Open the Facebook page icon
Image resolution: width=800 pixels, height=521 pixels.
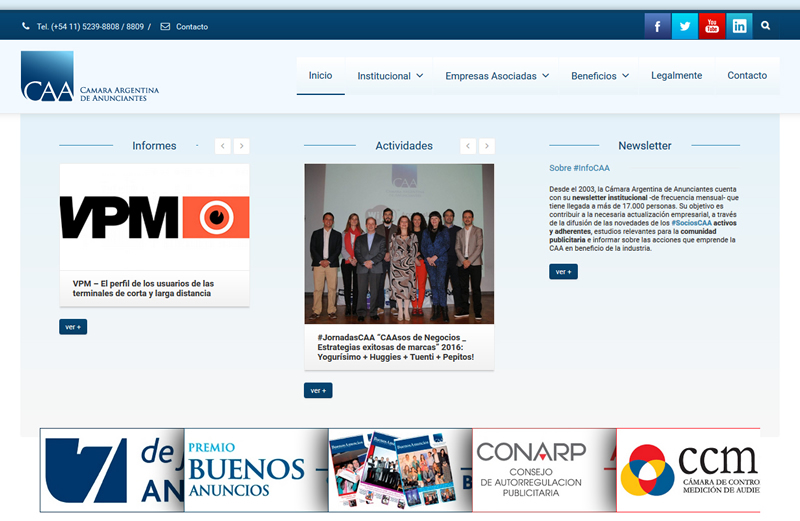[658, 26]
